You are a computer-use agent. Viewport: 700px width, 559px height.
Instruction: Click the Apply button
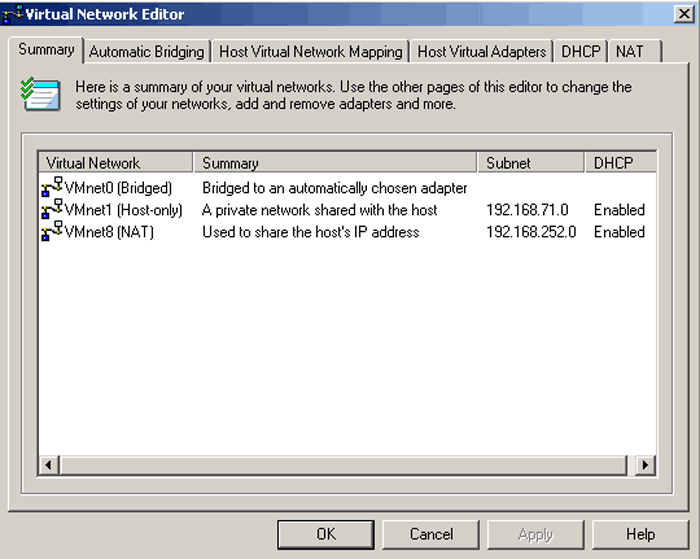[536, 534]
